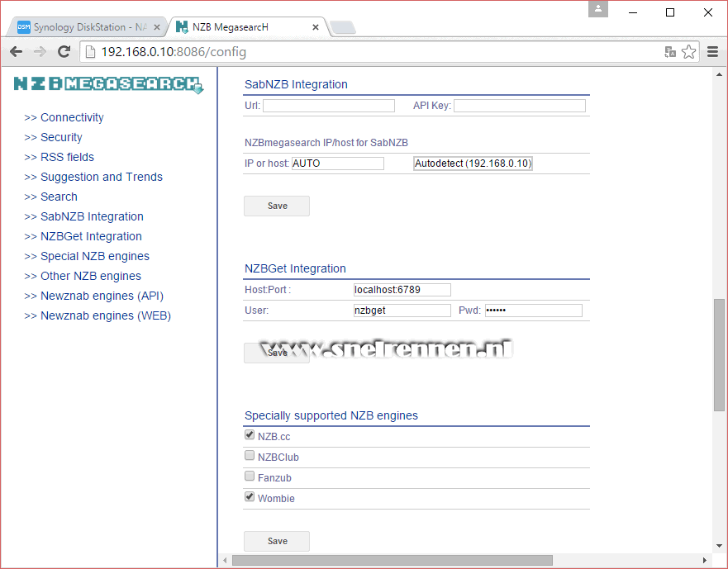Viewport: 728px width, 569px height.
Task: Click the SabNZB Integration heading
Action: pyautogui.click(x=296, y=84)
